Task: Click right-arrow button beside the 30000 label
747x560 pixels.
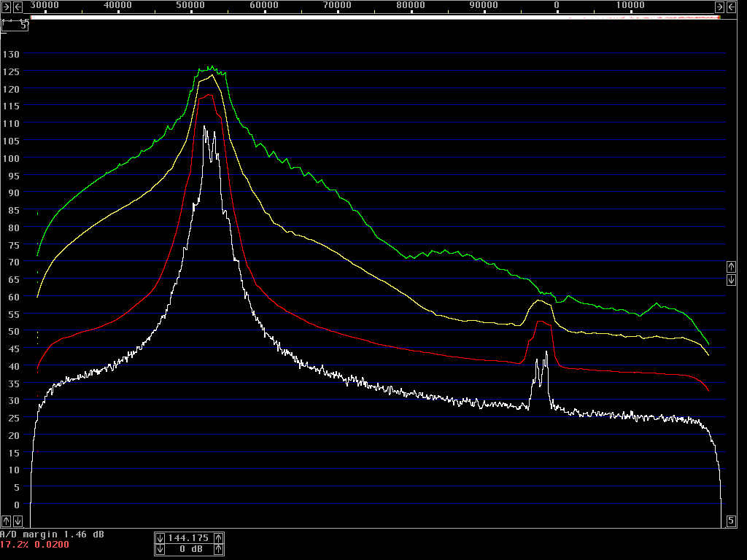Action: (x=6, y=7)
